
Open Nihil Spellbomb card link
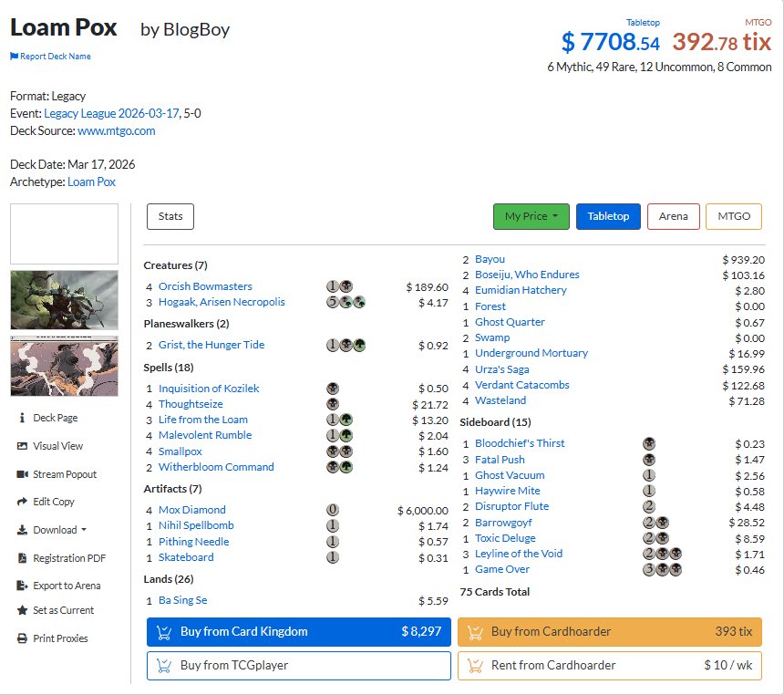196,525
